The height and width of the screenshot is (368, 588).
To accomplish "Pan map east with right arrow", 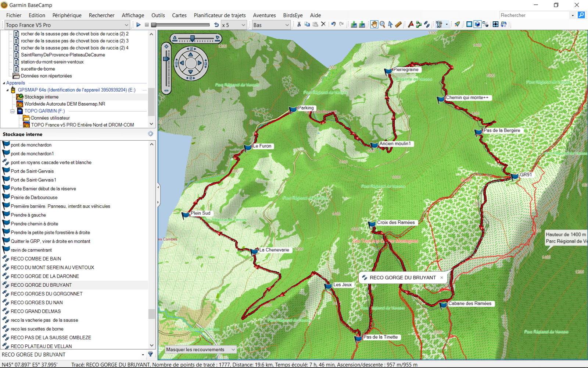I will [x=199, y=63].
